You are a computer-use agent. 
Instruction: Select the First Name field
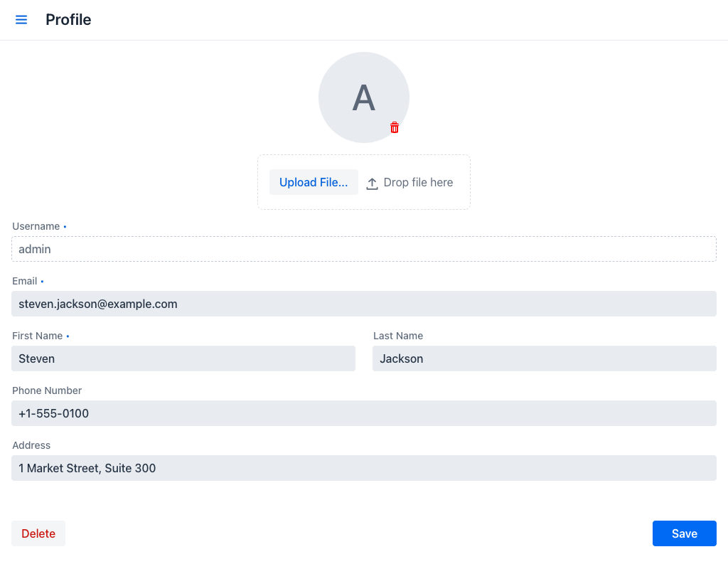[183, 358]
